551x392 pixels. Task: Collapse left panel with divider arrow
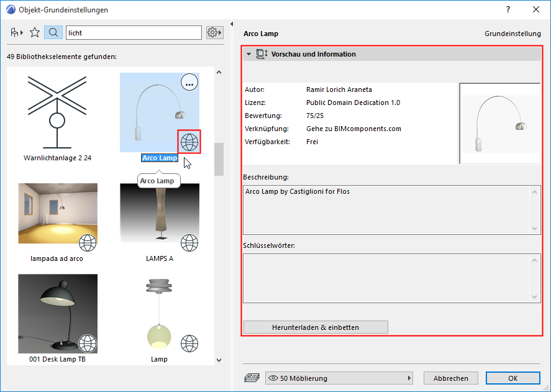coord(232,24)
